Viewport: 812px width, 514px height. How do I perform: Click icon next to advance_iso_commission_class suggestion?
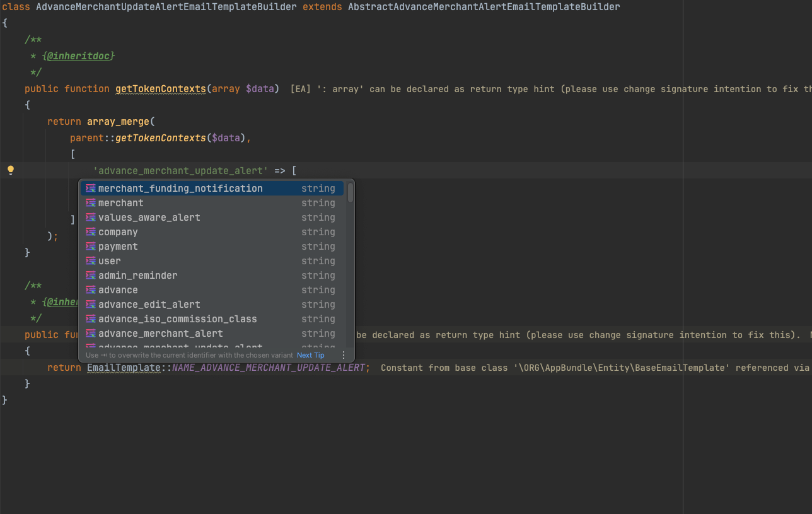click(91, 319)
